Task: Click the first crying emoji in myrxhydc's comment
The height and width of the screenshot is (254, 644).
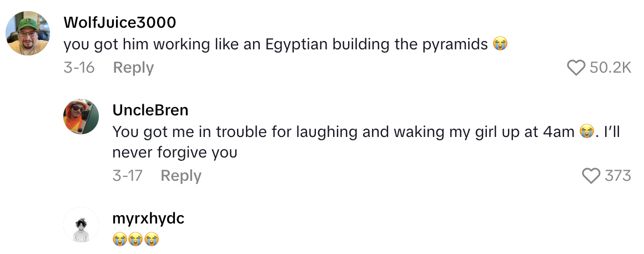Action: (119, 240)
